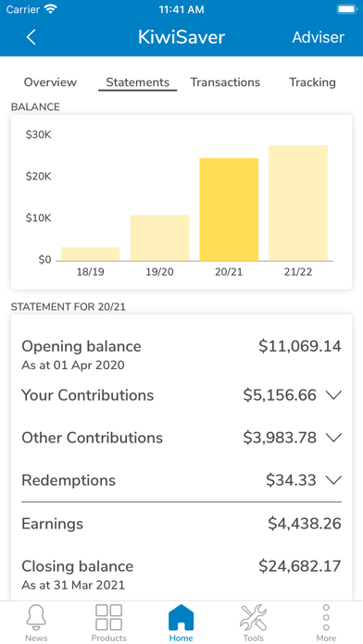
Task: Expand the Your Contributions chevron
Action: [x=333, y=395]
